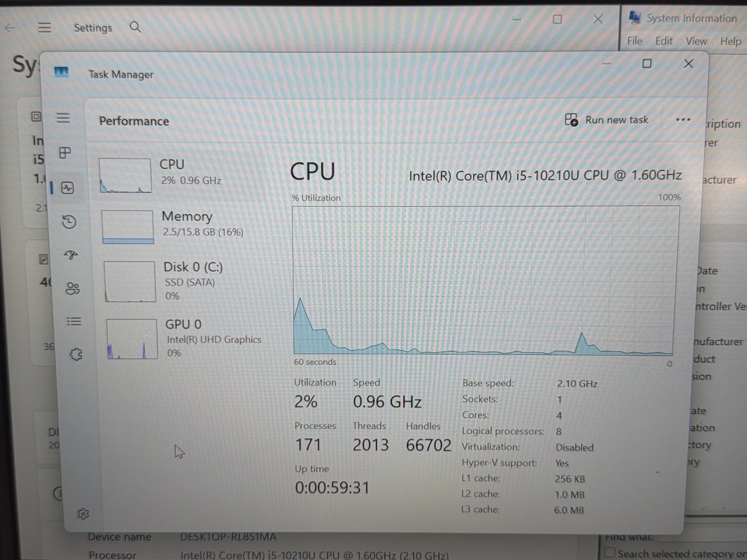This screenshot has height=560, width=747.
Task: Click the Logical processors value 8
Action: 558,431
